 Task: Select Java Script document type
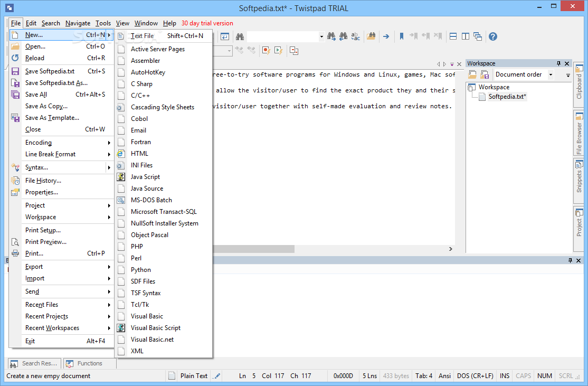pos(164,177)
